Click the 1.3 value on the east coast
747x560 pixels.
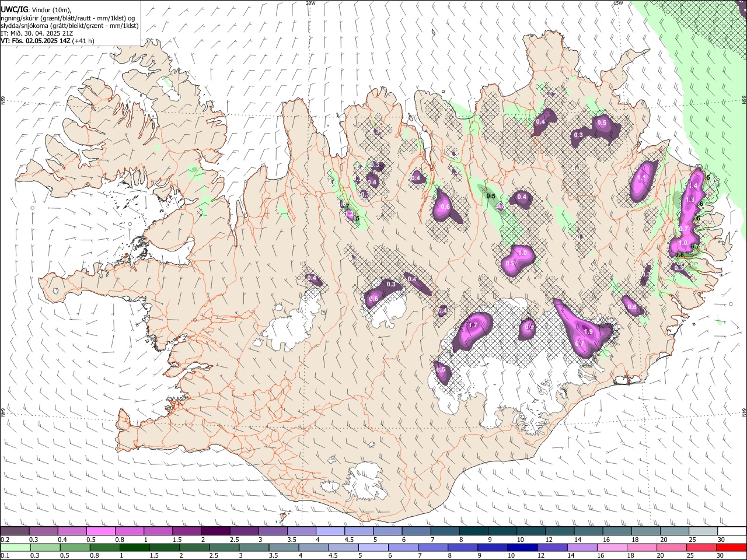coord(690,199)
